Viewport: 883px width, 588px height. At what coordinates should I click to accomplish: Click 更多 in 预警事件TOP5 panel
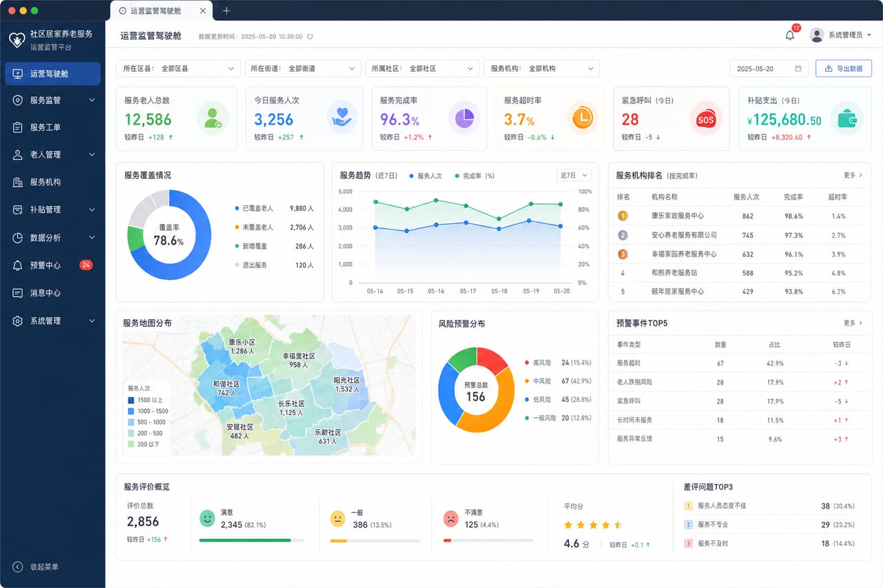pyautogui.click(x=853, y=323)
